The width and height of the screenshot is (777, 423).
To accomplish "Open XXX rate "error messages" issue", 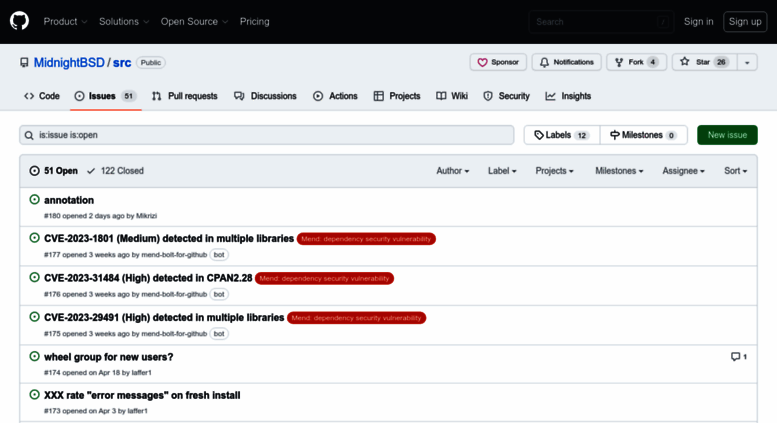I will 142,395.
